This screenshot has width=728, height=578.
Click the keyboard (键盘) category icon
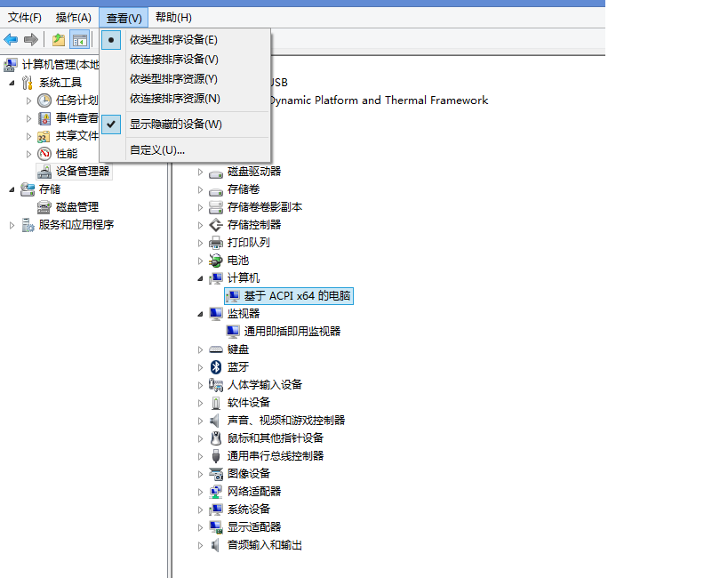point(215,349)
